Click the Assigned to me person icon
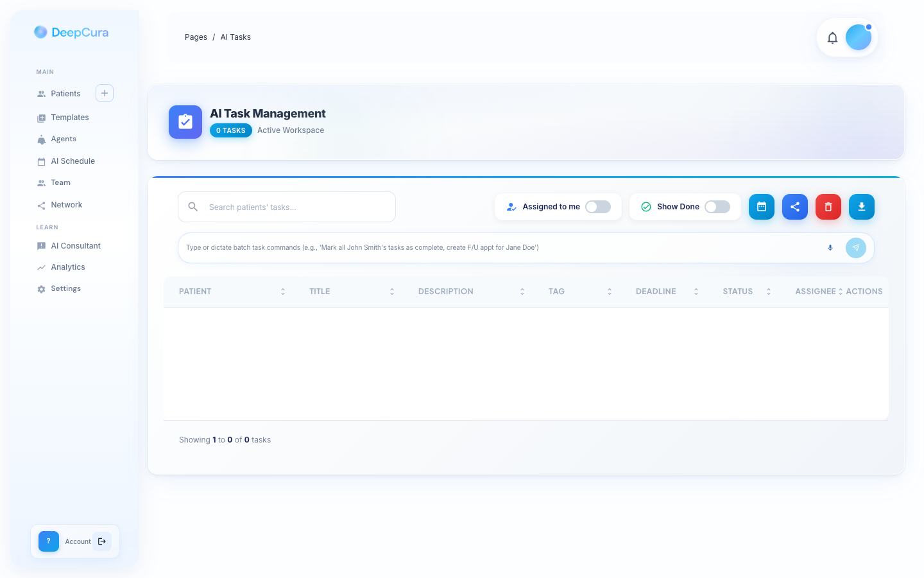Screen dimensions: 924x578 tap(511, 207)
